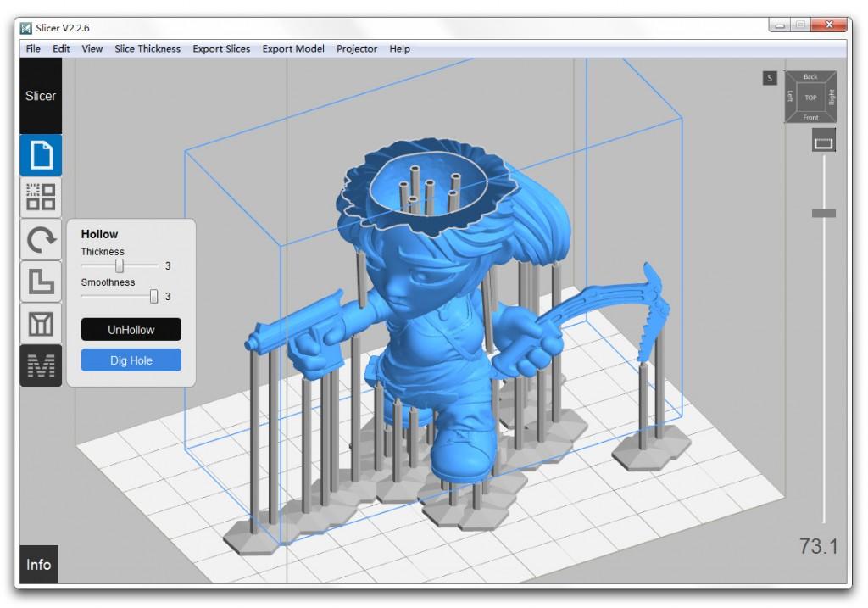This screenshot has width=868, height=608.
Task: Switch to Front view on view cube
Action: tap(810, 118)
